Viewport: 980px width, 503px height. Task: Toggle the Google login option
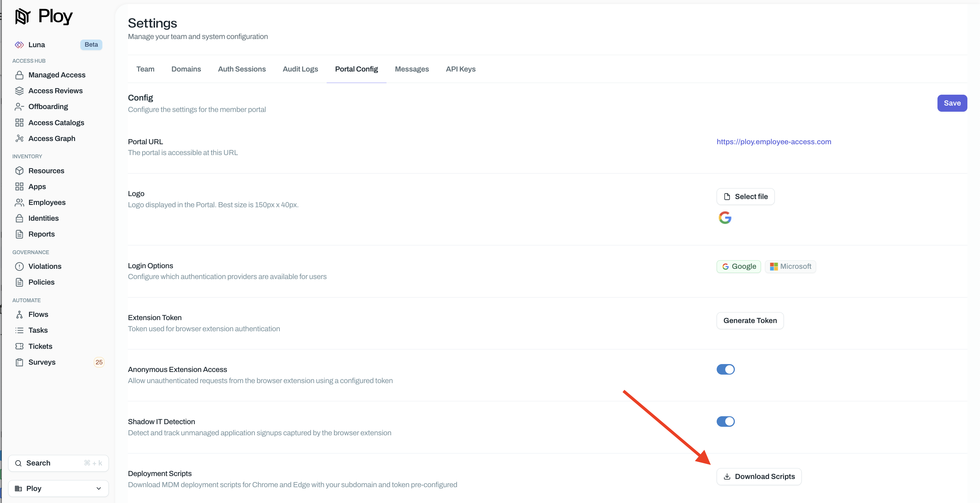[x=738, y=266]
